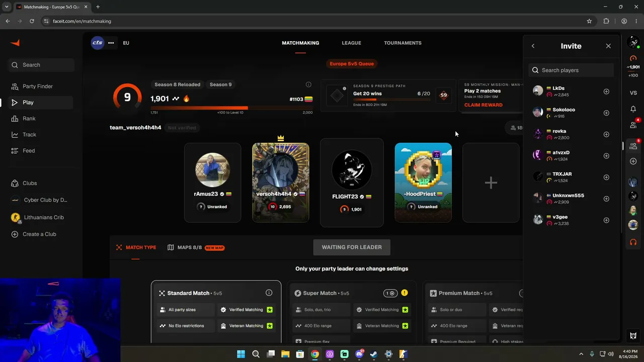Click into the Search players field
Screen dimensions: 644x362
571,70
